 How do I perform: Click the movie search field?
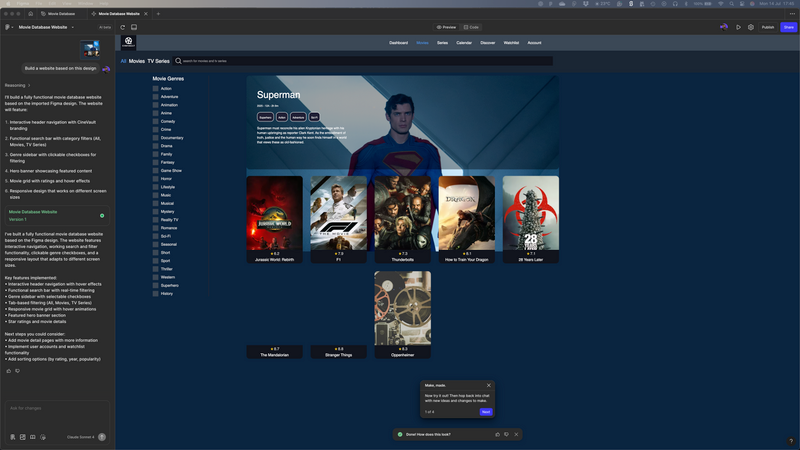pos(362,61)
